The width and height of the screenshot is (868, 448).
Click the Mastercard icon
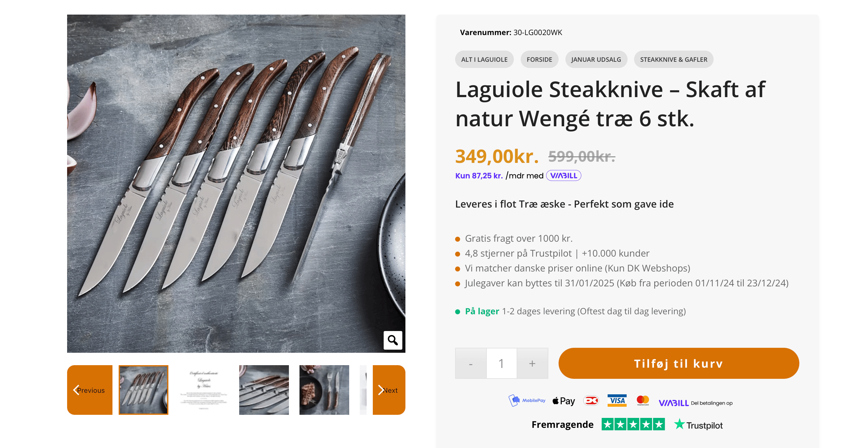click(642, 400)
